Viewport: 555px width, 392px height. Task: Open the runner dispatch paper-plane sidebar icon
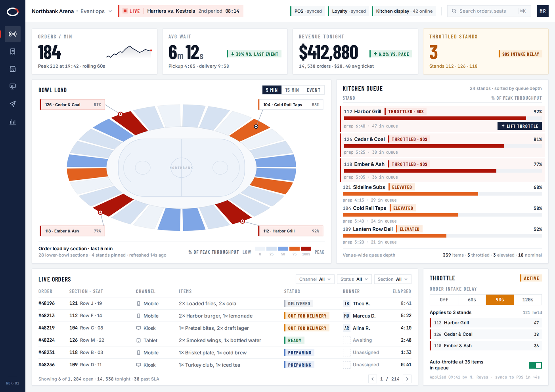coord(13,104)
